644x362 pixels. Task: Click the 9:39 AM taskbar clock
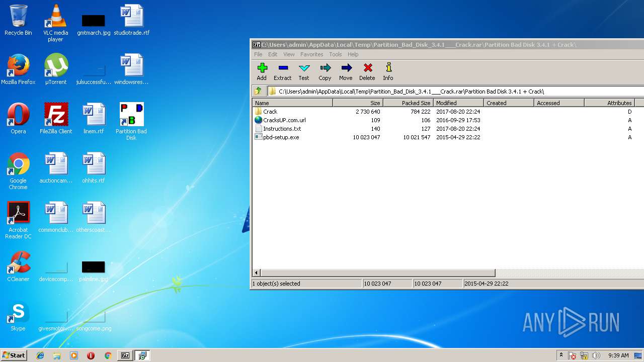(618, 355)
